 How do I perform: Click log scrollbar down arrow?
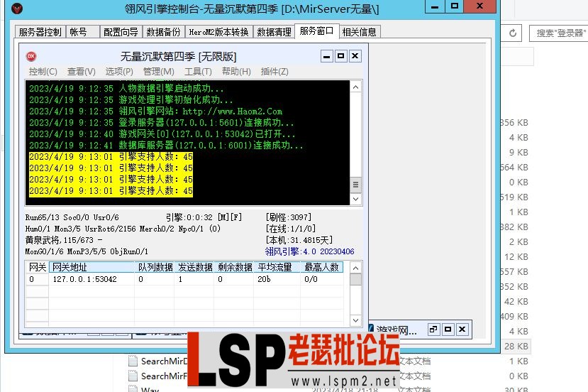tap(356, 199)
